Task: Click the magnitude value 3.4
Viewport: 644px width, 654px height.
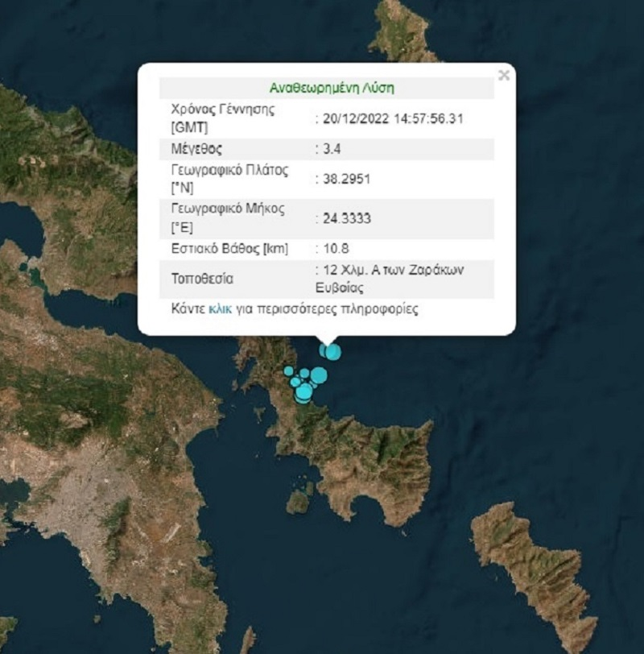Action: click(332, 149)
